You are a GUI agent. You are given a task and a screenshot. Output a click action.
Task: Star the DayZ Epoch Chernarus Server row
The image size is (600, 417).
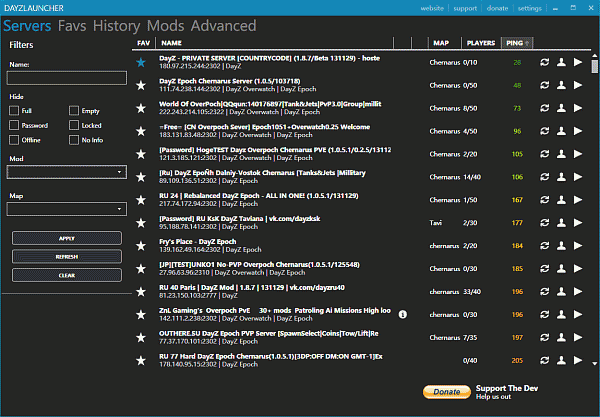click(x=141, y=85)
